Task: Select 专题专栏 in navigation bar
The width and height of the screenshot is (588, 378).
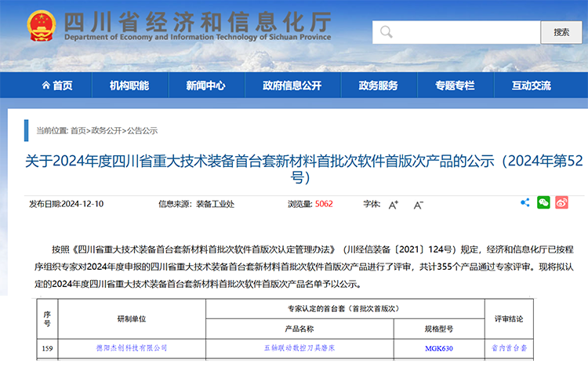Action: tap(455, 85)
